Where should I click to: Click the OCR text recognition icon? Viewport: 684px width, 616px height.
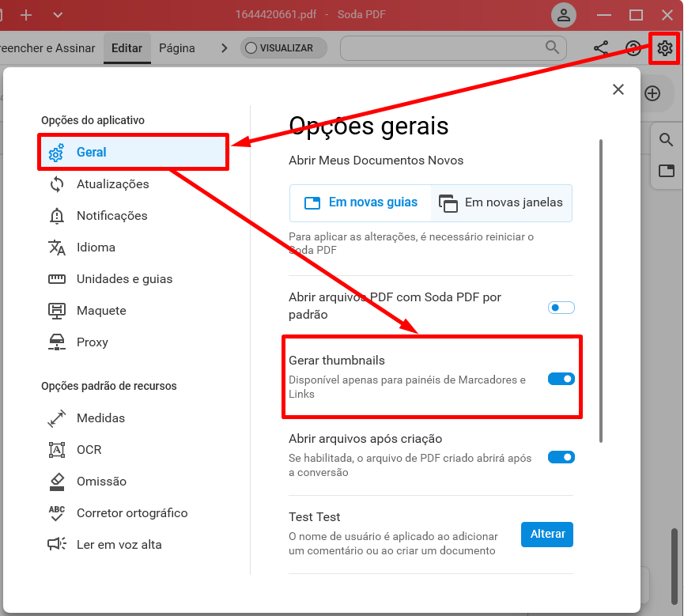[57, 450]
